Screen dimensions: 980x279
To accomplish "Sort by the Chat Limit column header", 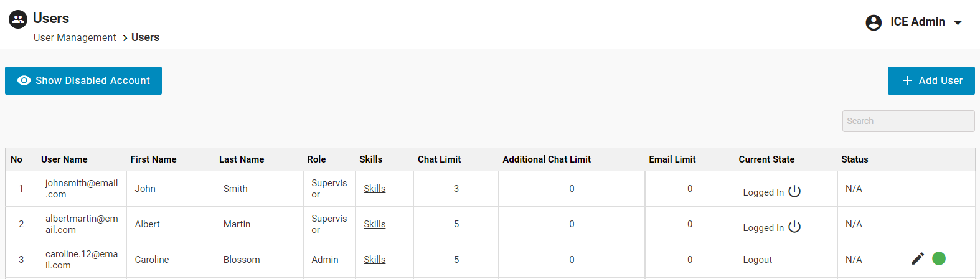I will tap(439, 159).
